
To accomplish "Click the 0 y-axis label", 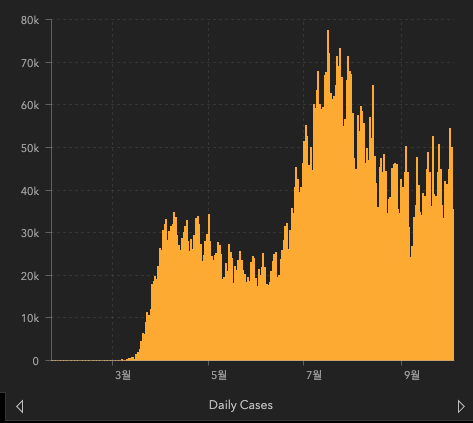I will [36, 361].
